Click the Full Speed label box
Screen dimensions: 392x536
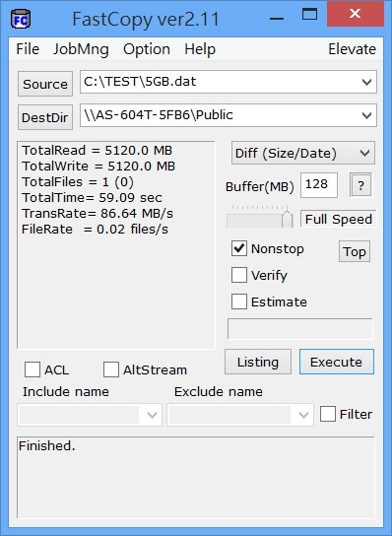339,219
